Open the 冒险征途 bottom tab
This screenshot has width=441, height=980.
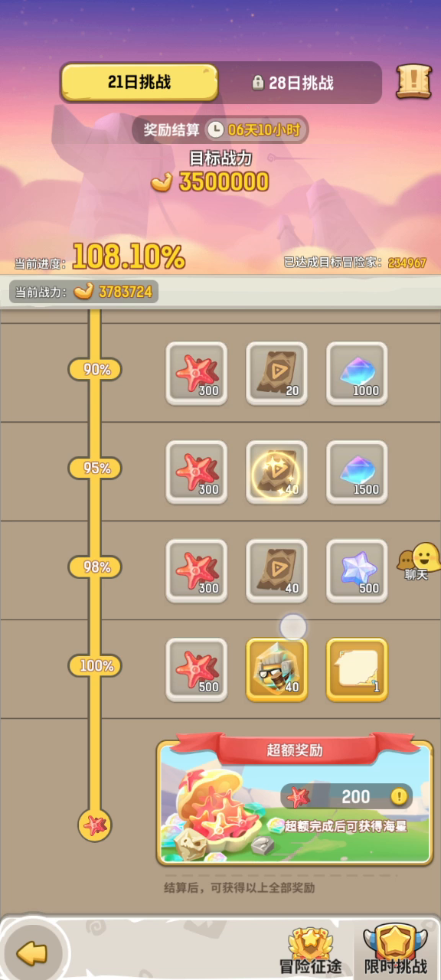pos(310,949)
